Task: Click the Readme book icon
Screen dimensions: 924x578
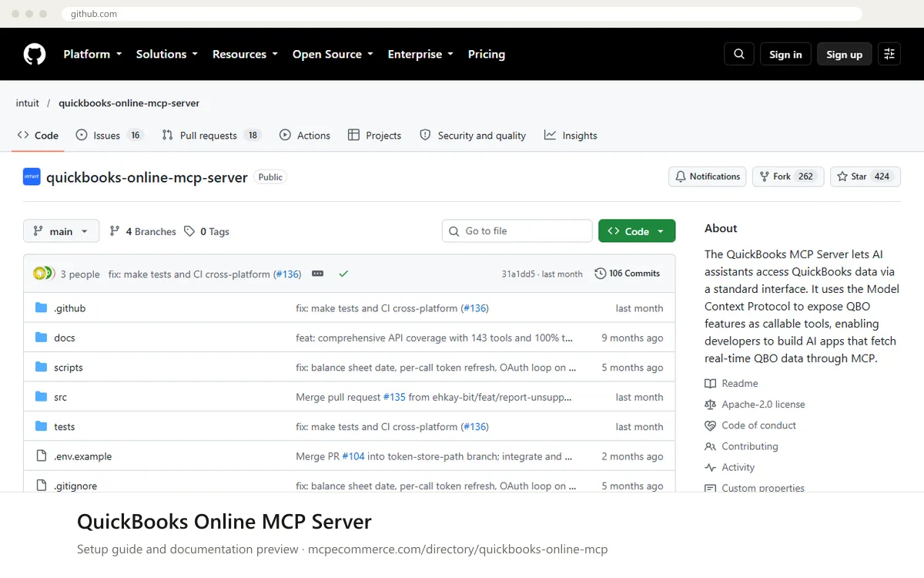Action: point(710,384)
